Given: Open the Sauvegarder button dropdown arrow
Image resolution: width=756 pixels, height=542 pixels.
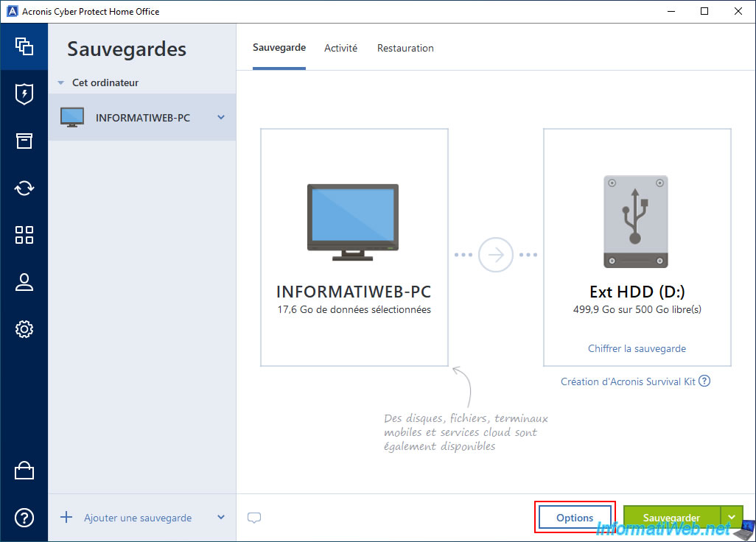Looking at the screenshot, I should [x=732, y=518].
